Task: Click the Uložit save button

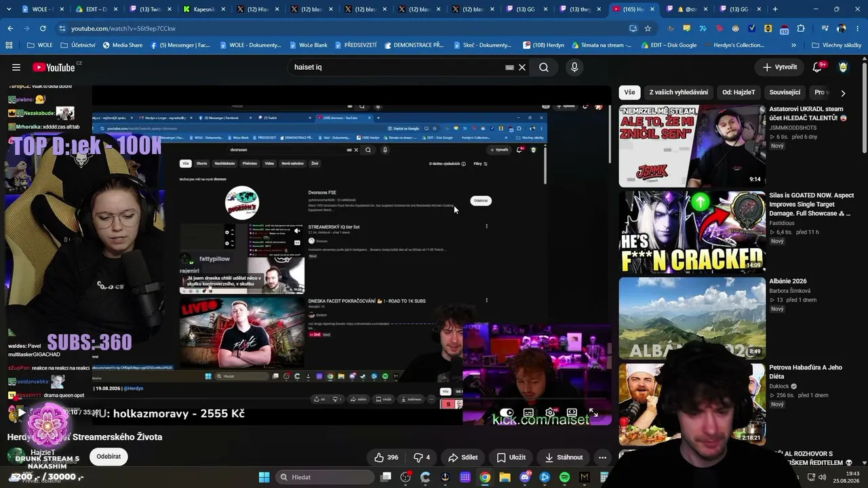Action: [x=511, y=457]
